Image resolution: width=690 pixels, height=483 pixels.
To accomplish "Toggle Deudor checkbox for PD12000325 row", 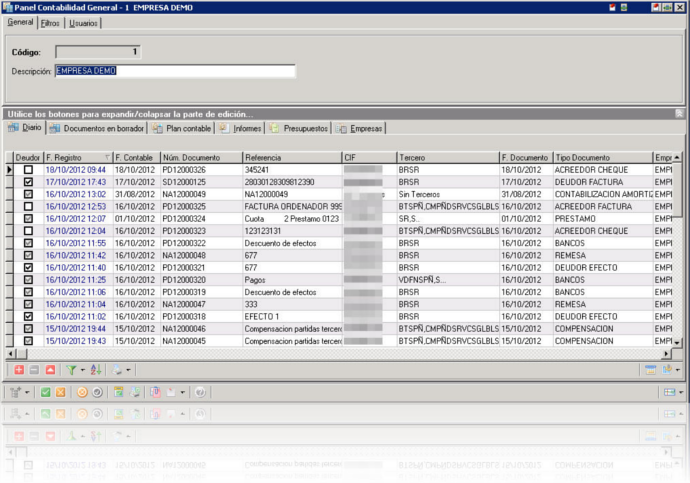I will click(28, 206).
